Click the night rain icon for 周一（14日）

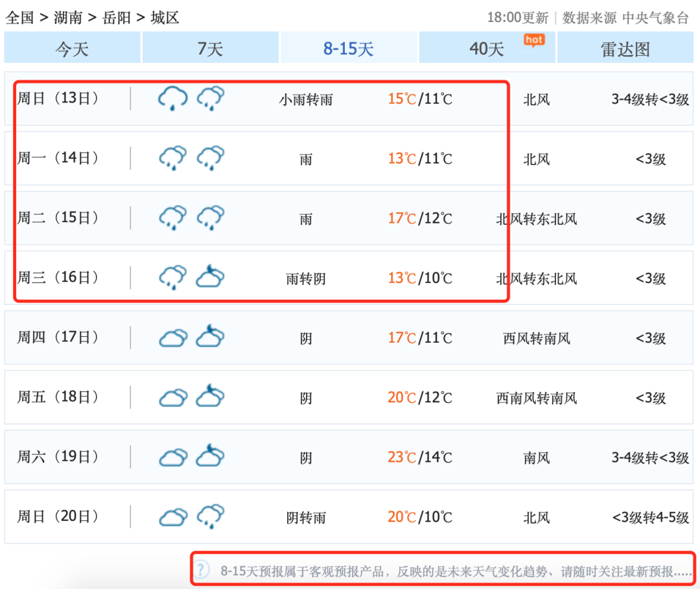pos(211,158)
